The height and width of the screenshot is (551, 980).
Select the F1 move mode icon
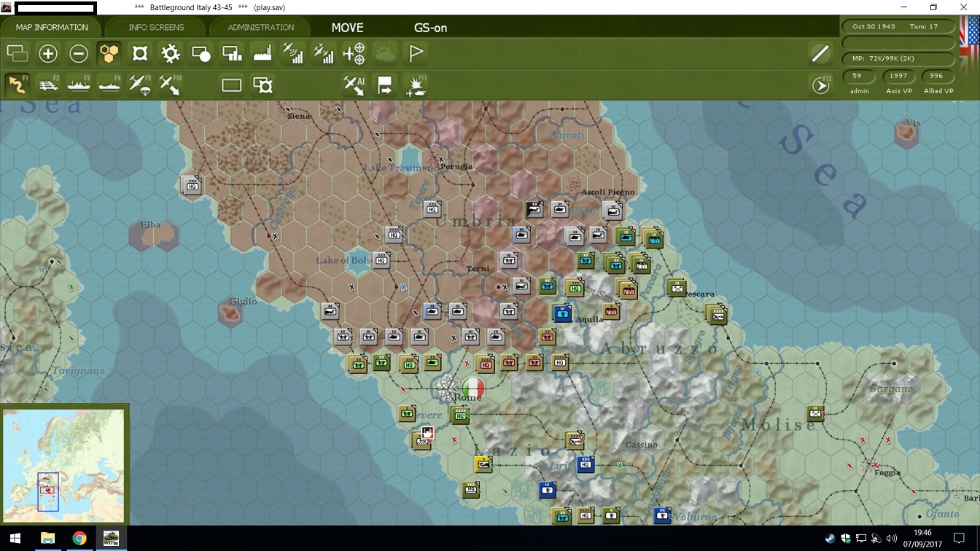17,85
